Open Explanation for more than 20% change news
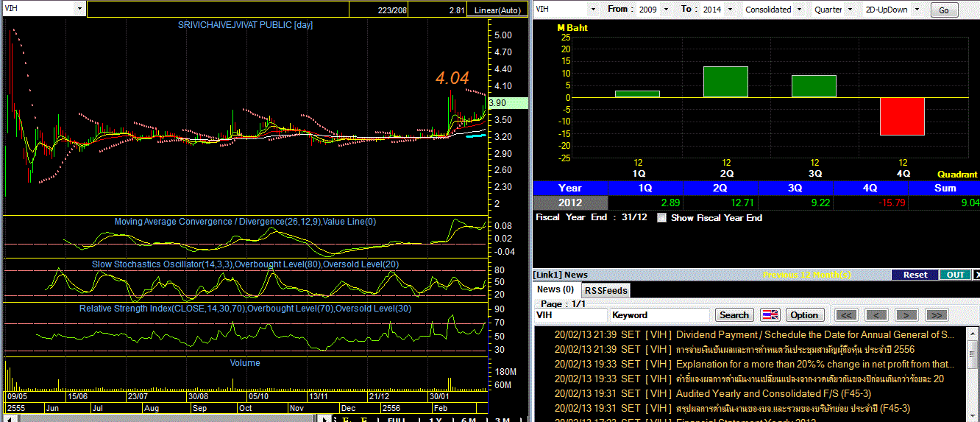Screen dimensions: 980x422 point(815,364)
